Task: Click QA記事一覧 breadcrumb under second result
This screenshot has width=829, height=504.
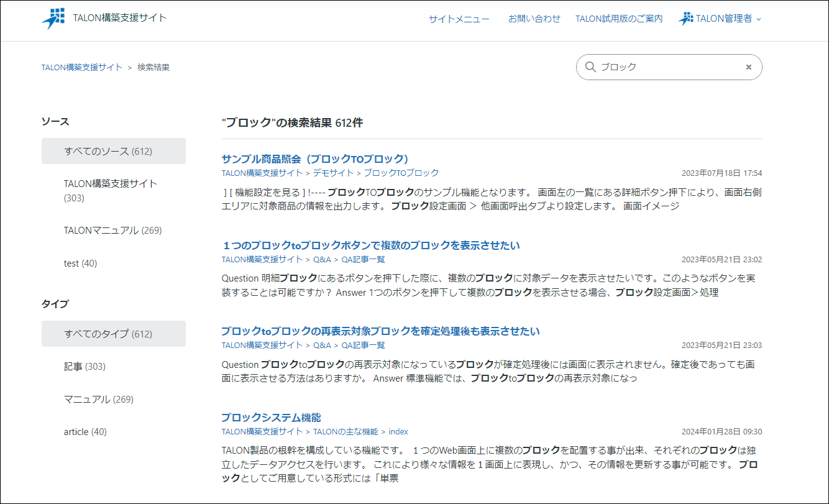Action: [364, 259]
